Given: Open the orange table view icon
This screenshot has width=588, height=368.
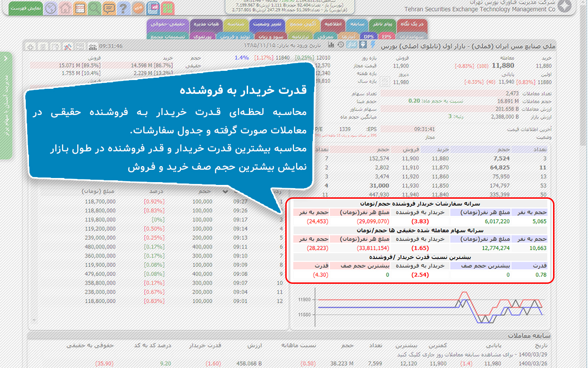Looking at the screenshot, I should coord(80,8).
